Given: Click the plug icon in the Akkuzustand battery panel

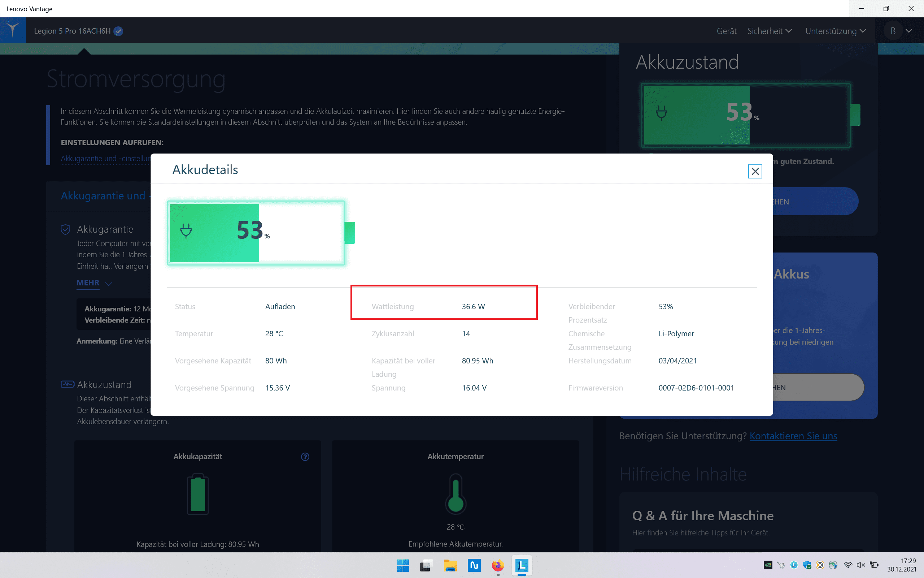Looking at the screenshot, I should [x=661, y=113].
